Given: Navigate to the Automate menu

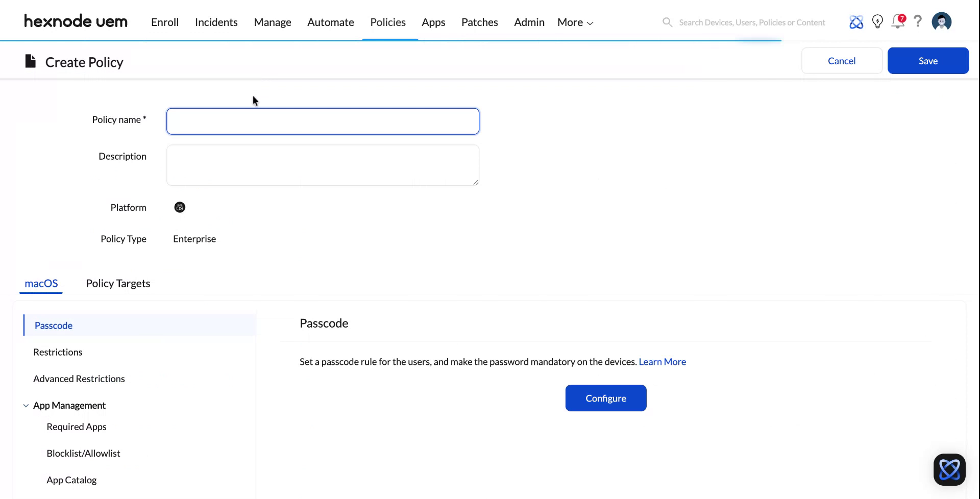Looking at the screenshot, I should point(330,22).
